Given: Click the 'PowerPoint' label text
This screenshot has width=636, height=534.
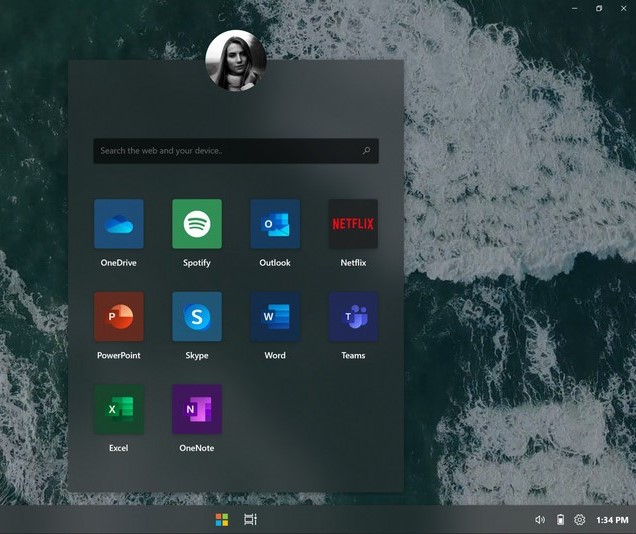Looking at the screenshot, I should point(118,356).
